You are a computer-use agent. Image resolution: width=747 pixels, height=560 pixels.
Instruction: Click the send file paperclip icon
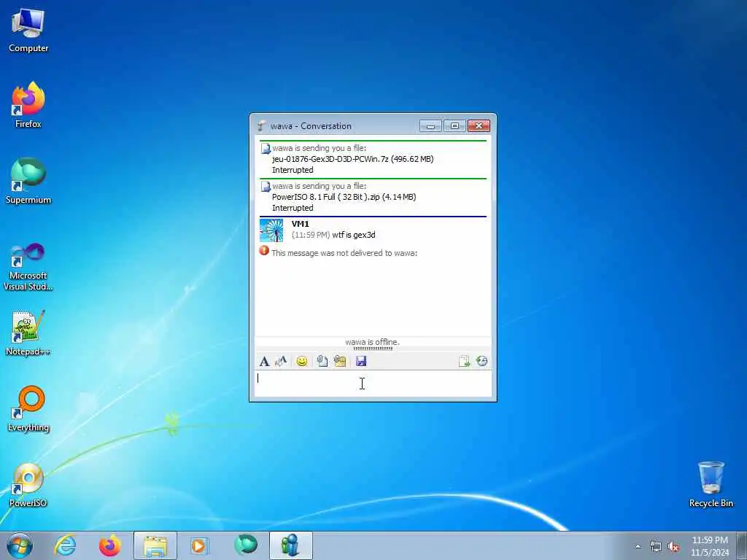[322, 362]
